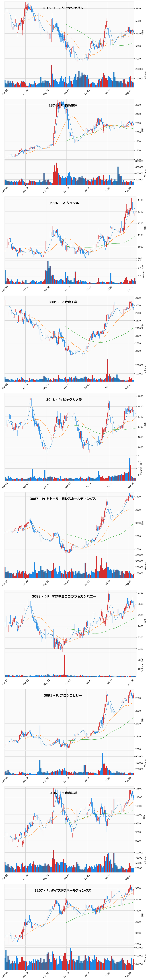Click the chart title 2815 - P: アリアケジャパン
This screenshot has width=148, height=980.
63,8
